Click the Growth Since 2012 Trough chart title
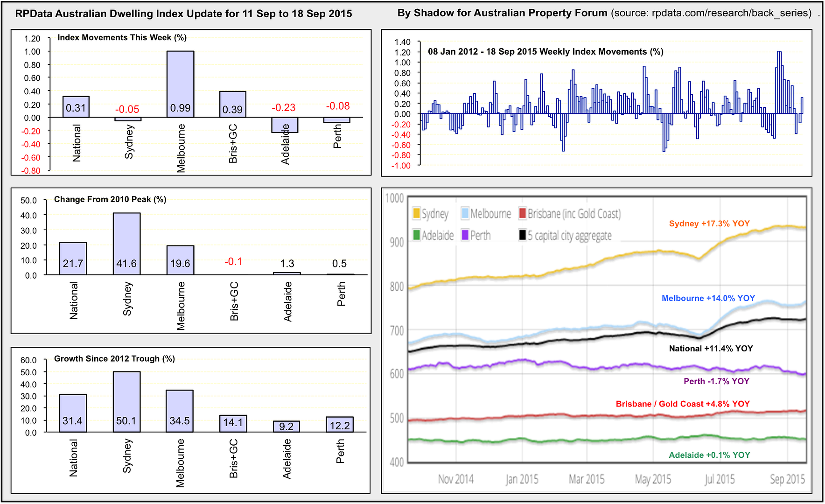 click(114, 359)
